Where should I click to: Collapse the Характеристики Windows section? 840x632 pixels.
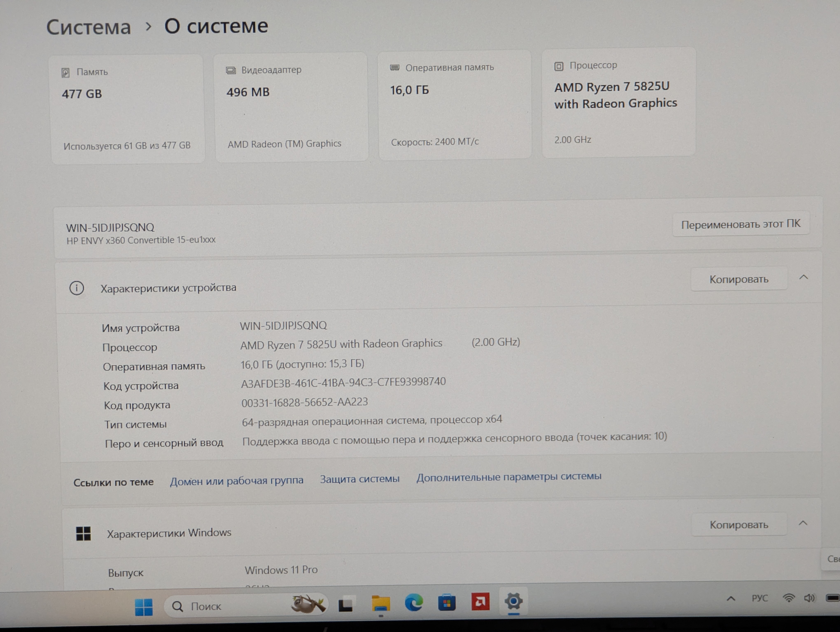(x=803, y=523)
